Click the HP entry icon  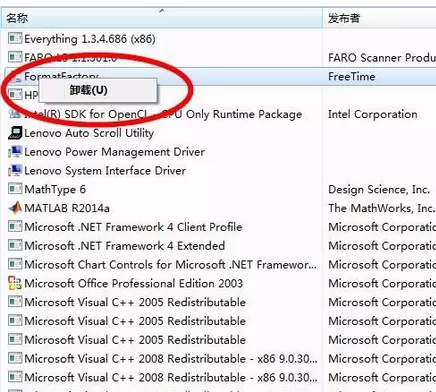pos(15,95)
